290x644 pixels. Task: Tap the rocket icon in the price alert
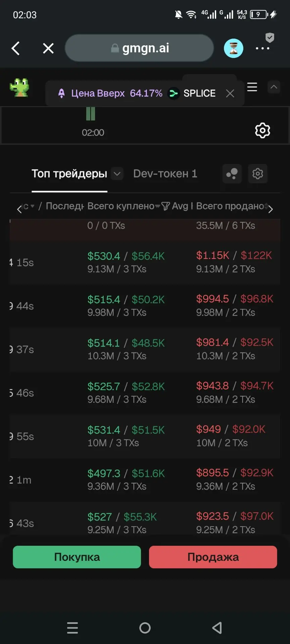61,93
